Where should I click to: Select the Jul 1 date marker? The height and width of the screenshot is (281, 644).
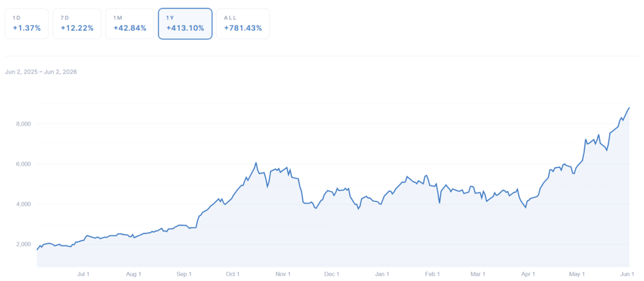click(x=83, y=274)
